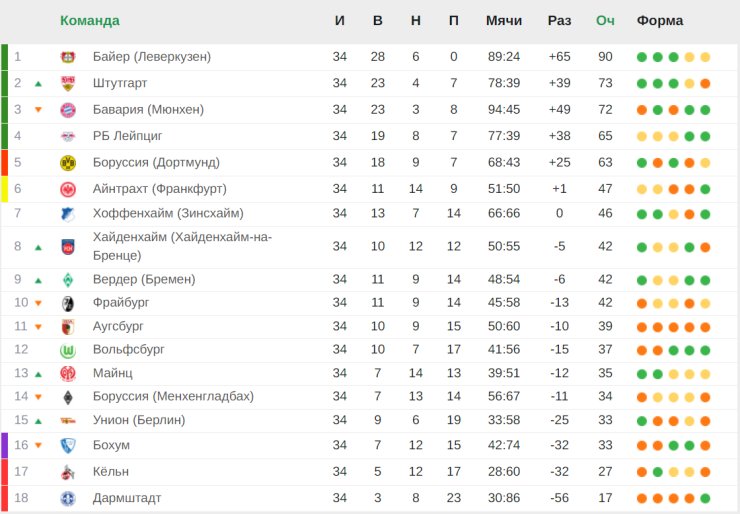This screenshot has height=514, width=740.
Task: Click the Stuttgart club crest icon
Action: (68, 84)
